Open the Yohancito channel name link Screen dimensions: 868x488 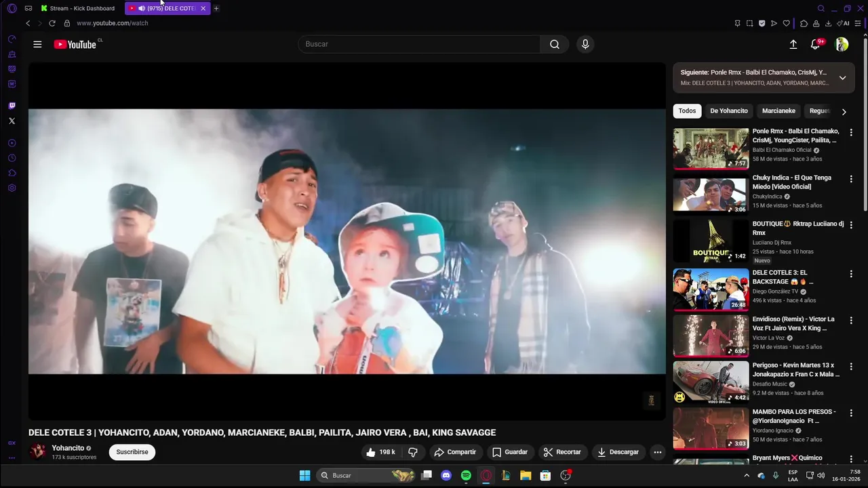(68, 448)
